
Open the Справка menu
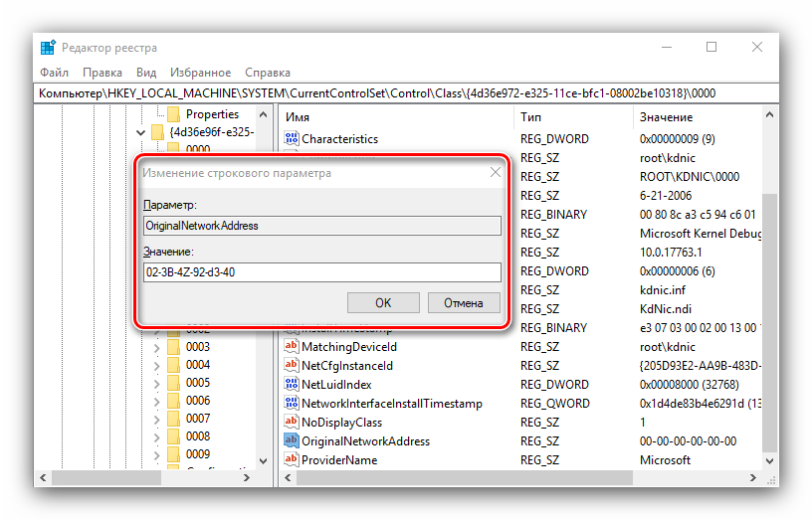[267, 73]
